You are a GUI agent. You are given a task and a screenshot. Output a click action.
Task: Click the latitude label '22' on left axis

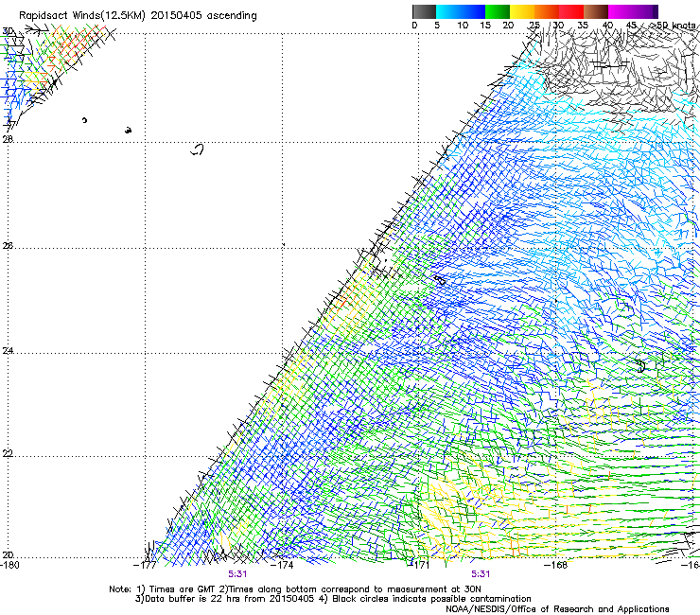(x=8, y=454)
